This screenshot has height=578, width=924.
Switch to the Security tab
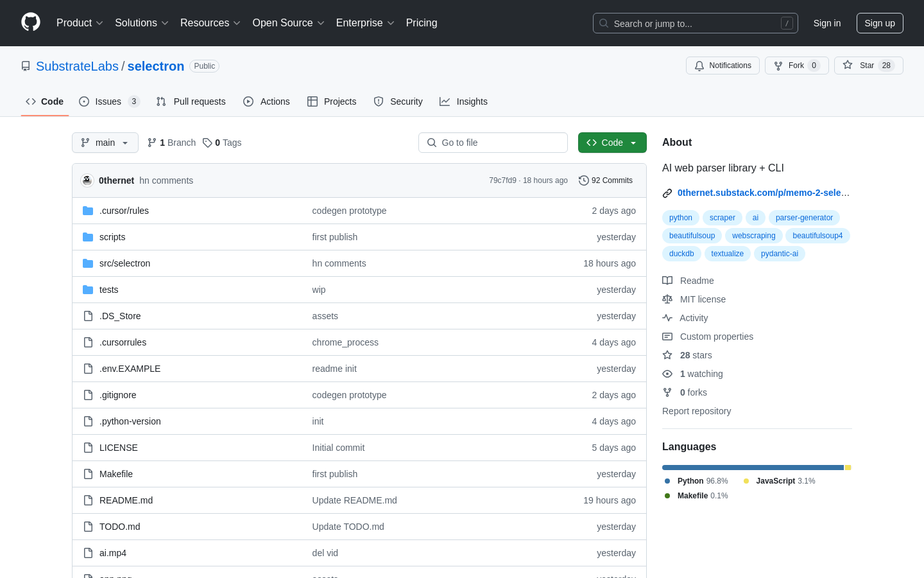click(398, 101)
